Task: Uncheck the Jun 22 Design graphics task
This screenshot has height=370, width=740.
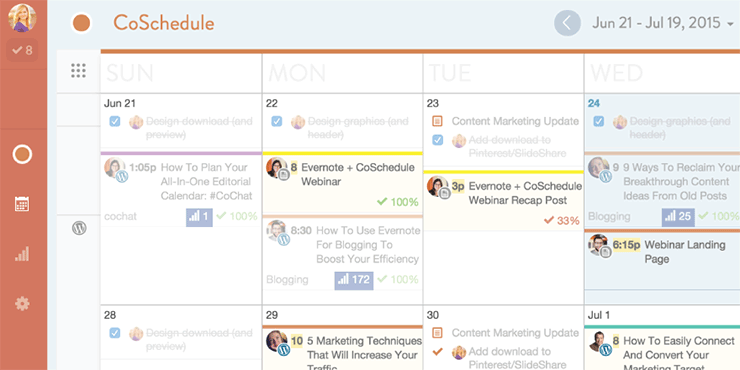Action: click(x=277, y=122)
